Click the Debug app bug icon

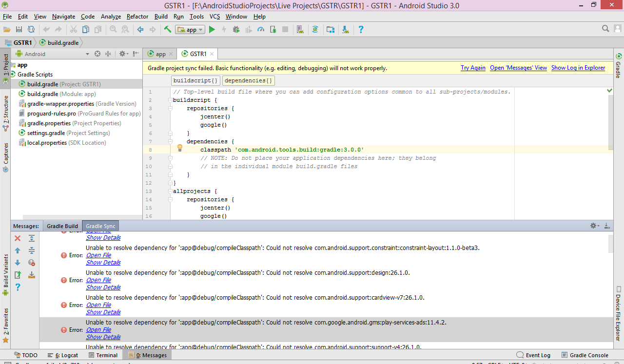[x=236, y=30]
